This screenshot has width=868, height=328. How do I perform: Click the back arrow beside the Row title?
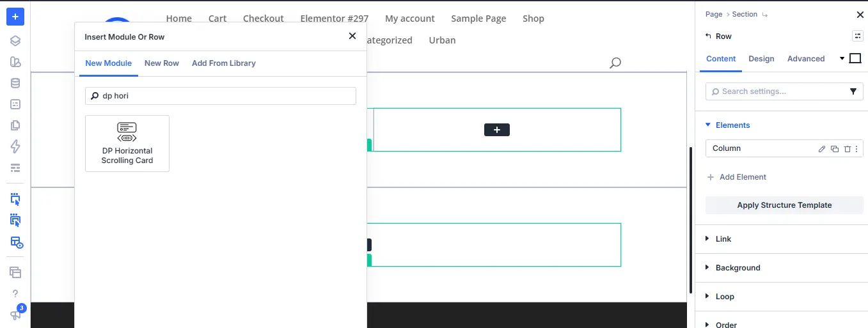tap(707, 36)
